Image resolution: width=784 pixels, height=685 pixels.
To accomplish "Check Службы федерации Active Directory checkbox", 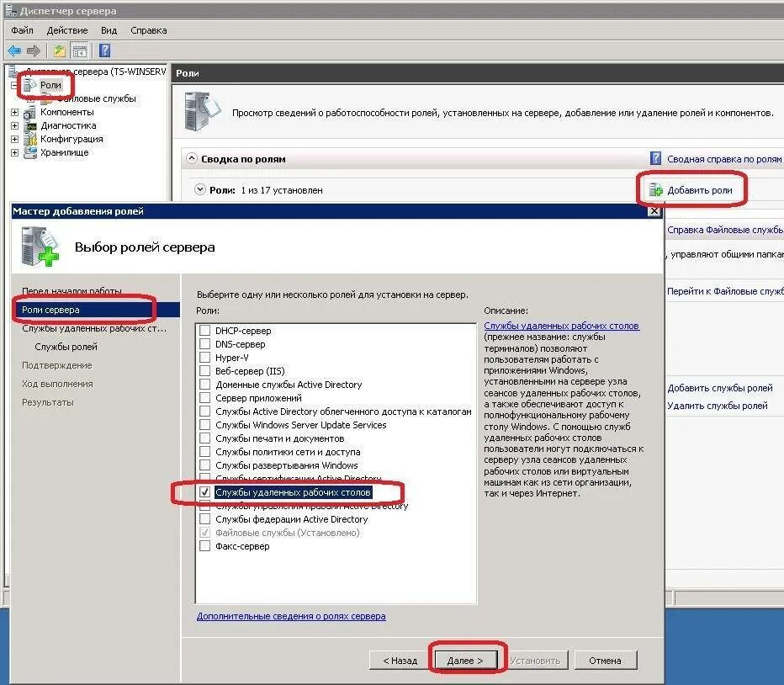I will point(204,519).
